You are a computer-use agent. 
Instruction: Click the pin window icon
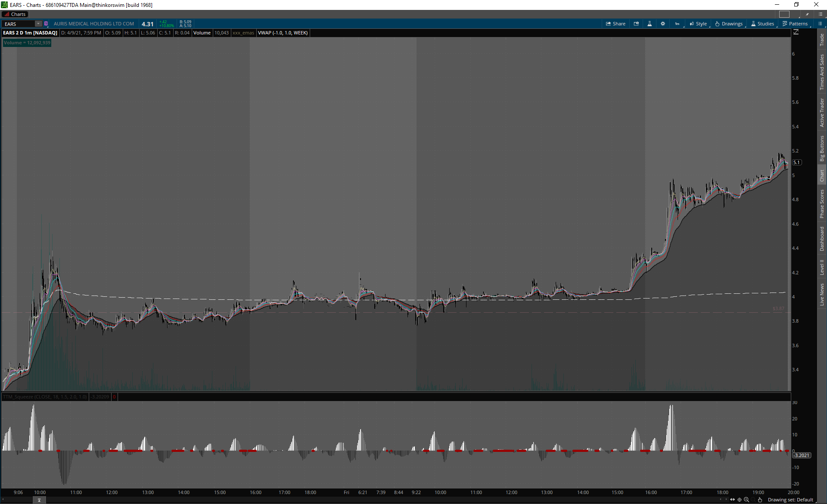point(807,14)
